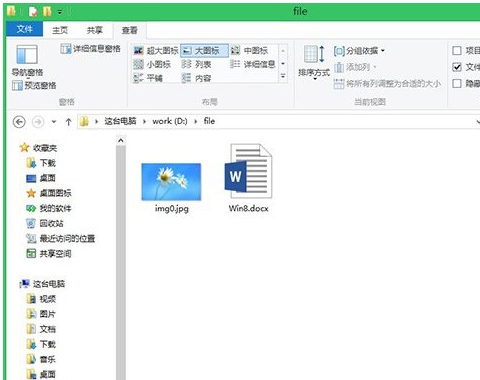The image size is (480, 380).
Task: Open the 排序方式 sort by dropdown
Action: (x=314, y=62)
